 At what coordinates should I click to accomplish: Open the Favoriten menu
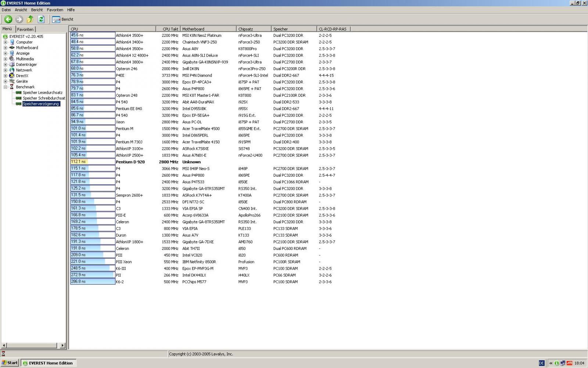click(x=55, y=10)
